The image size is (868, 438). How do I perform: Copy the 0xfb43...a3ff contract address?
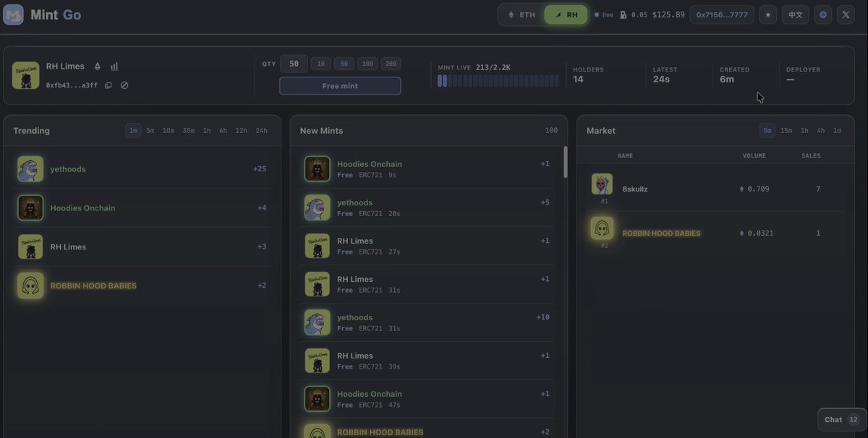pos(109,85)
